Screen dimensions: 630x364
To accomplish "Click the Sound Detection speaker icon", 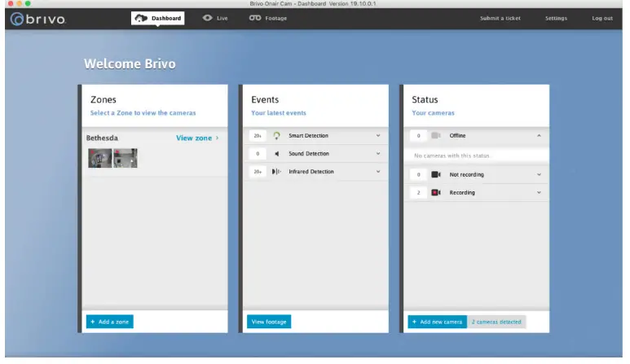I will click(276, 154).
